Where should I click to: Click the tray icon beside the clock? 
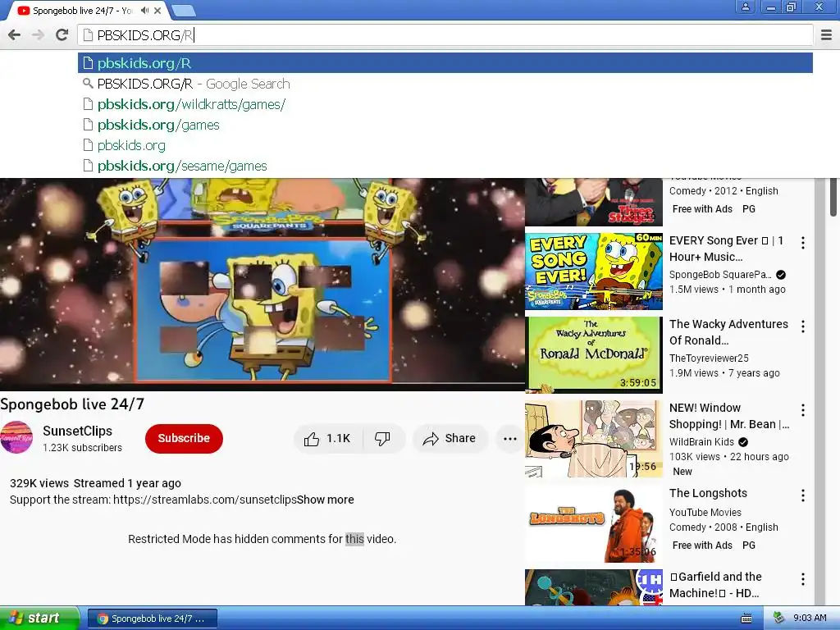[779, 619]
